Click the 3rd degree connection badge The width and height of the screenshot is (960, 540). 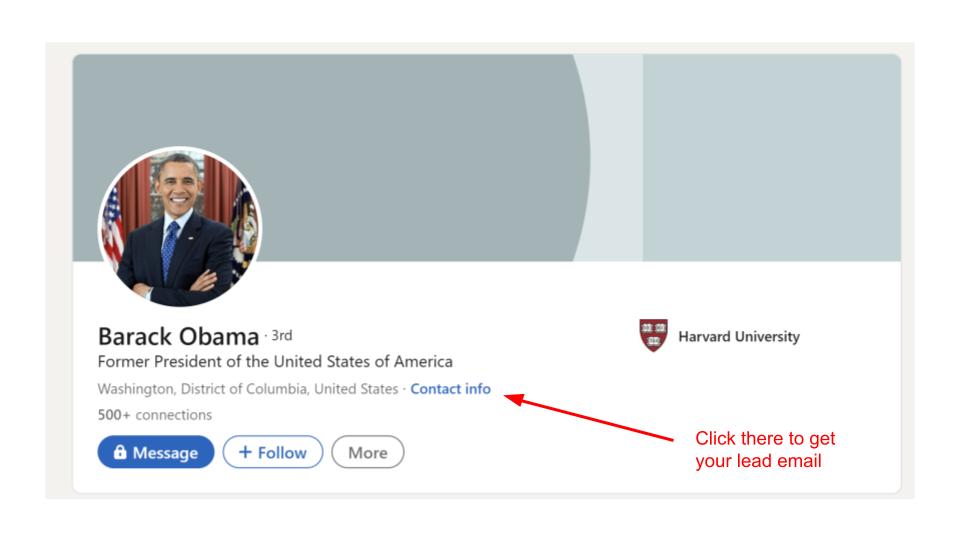pyautogui.click(x=283, y=336)
